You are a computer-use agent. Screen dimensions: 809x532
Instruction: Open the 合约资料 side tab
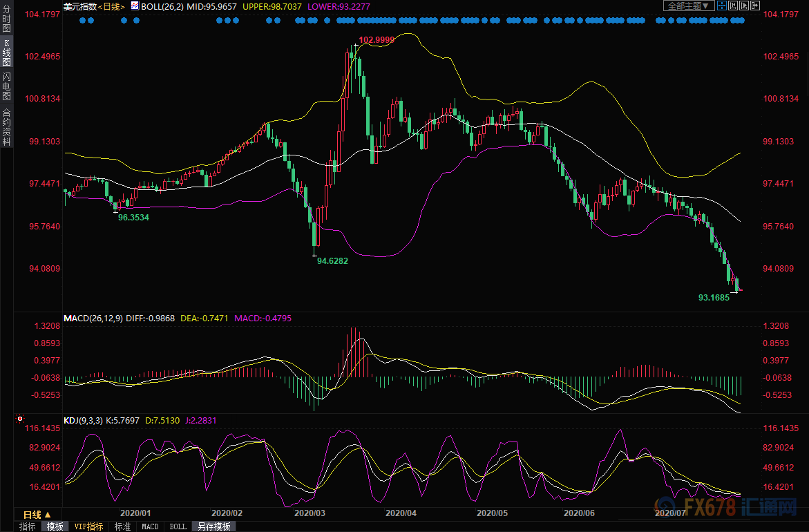7,127
